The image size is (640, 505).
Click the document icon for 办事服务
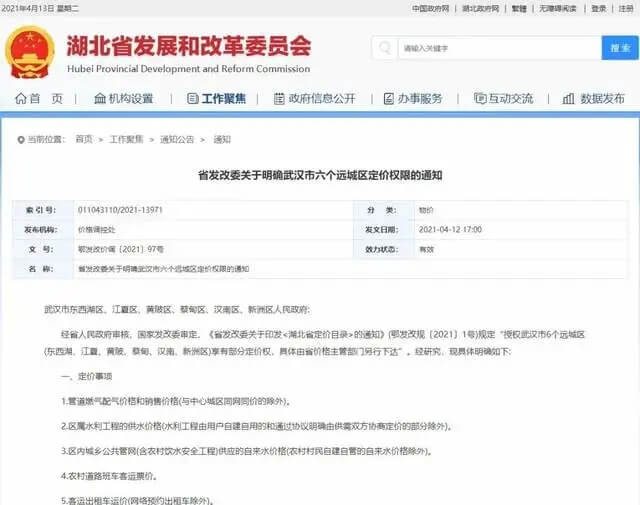coord(385,99)
